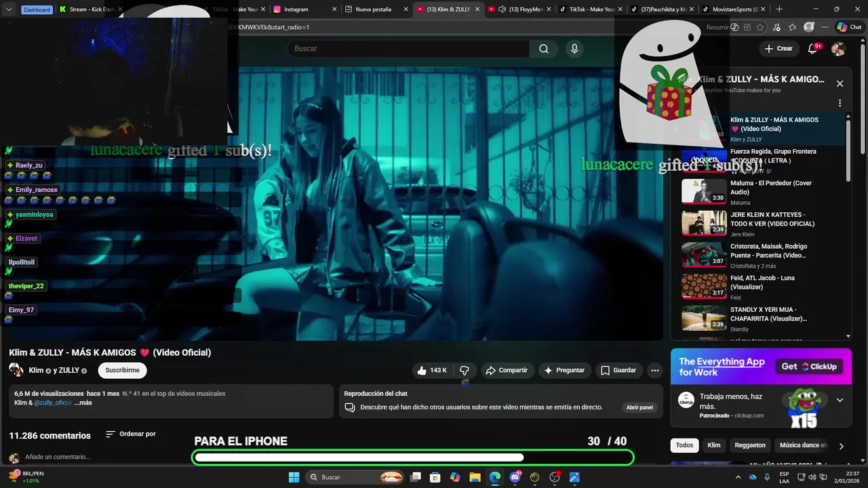Click the Copilot Resumir icon in address bar
This screenshot has height=488, width=868.
point(734,27)
